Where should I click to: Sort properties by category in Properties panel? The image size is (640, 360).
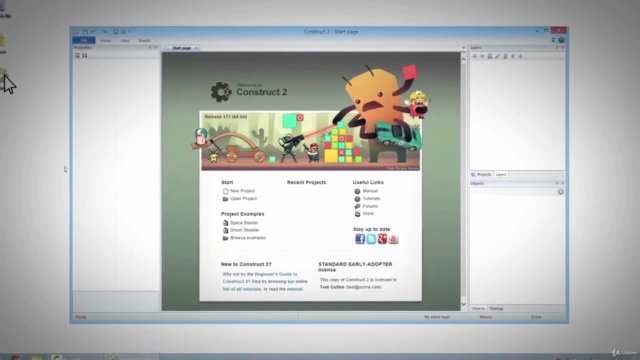click(x=77, y=56)
